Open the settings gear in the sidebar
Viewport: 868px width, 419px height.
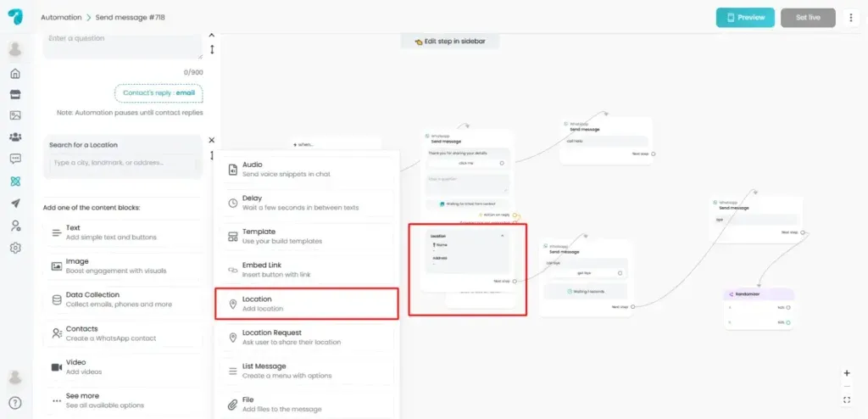tap(15, 248)
